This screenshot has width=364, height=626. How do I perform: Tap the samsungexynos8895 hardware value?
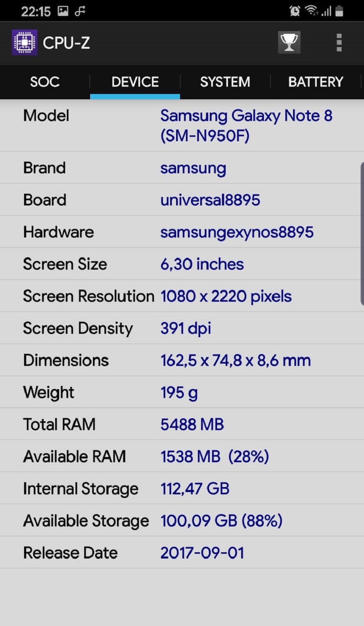(237, 232)
